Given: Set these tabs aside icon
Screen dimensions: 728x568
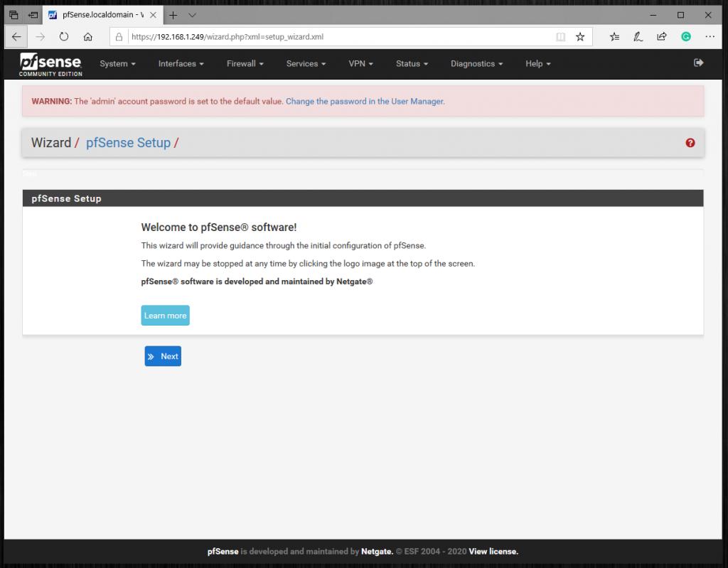Looking at the screenshot, I should point(33,15).
